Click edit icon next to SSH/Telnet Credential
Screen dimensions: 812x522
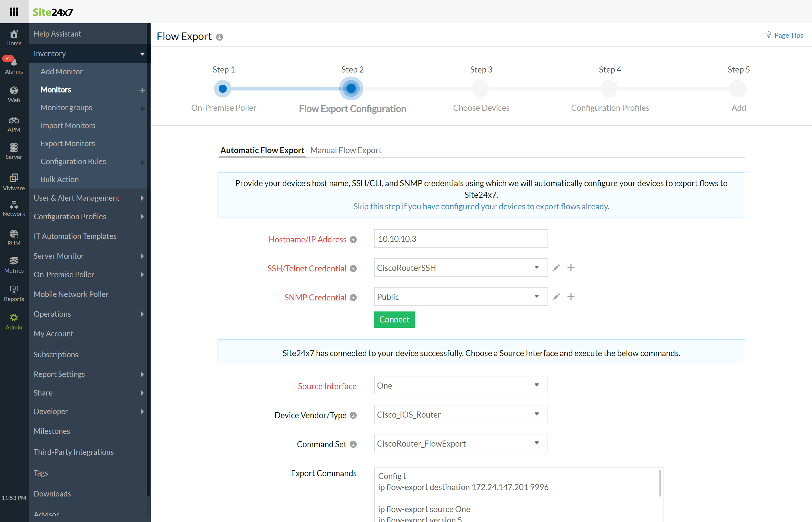point(556,267)
